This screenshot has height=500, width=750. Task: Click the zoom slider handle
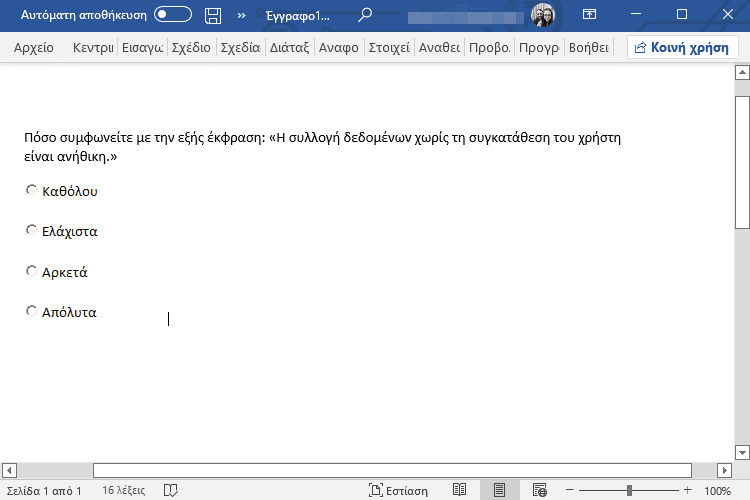[629, 490]
